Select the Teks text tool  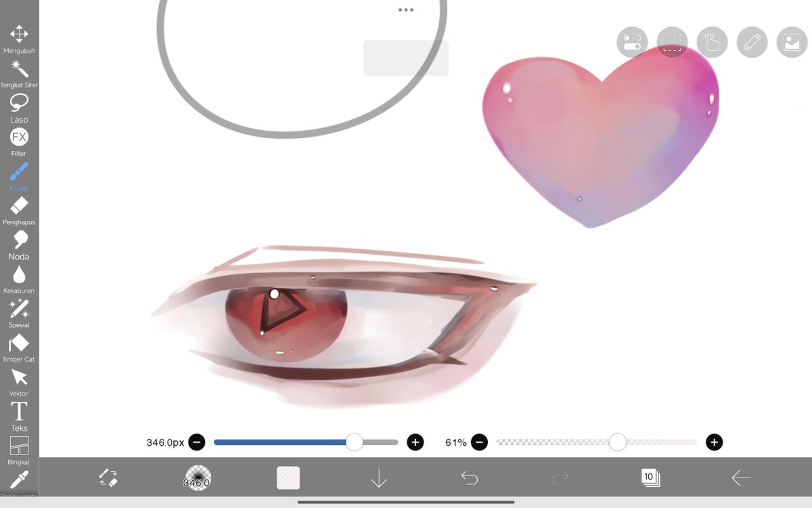[x=19, y=417]
